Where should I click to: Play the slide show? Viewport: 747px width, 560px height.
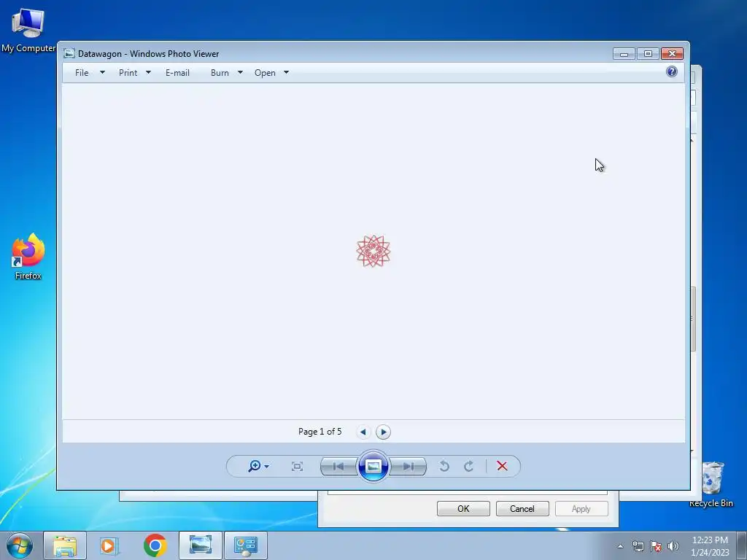pyautogui.click(x=373, y=466)
